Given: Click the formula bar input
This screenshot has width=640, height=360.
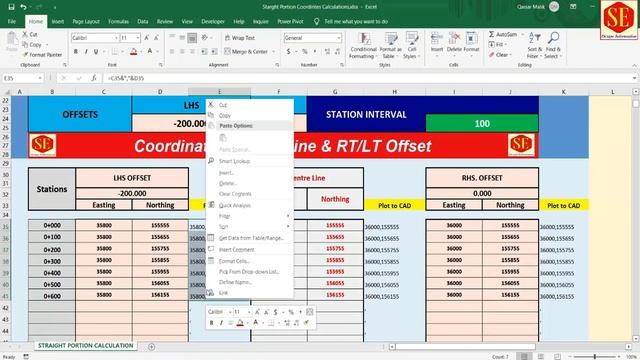Looking at the screenshot, I should (367, 78).
